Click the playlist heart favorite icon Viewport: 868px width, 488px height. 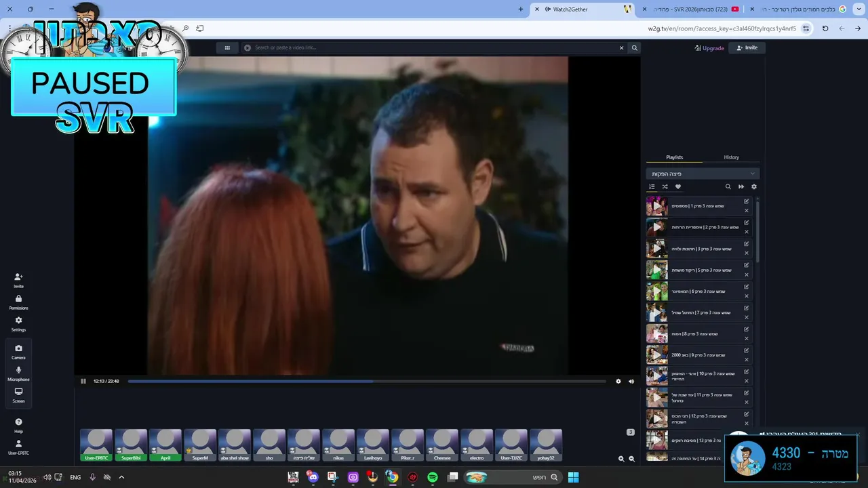click(677, 186)
